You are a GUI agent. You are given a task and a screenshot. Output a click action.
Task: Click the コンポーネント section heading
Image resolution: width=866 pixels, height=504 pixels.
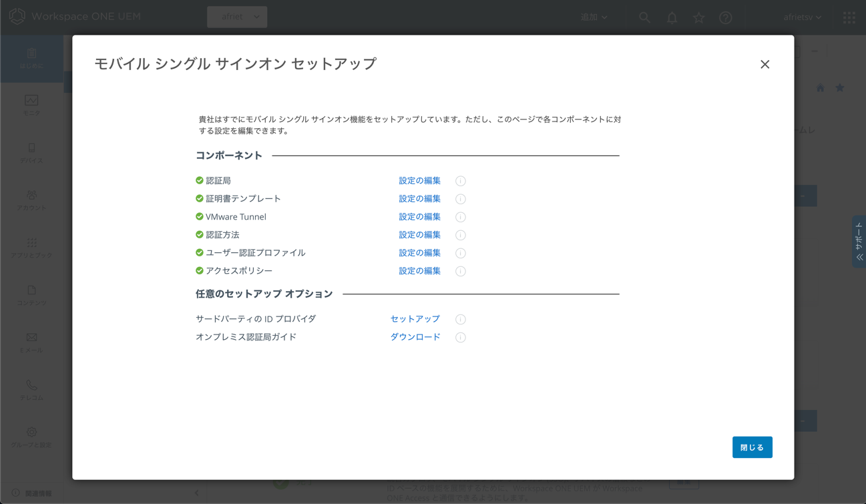point(229,156)
